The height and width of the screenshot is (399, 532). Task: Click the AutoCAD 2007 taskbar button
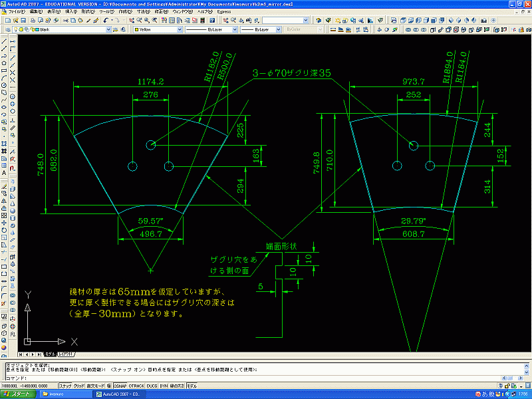[x=120, y=394]
